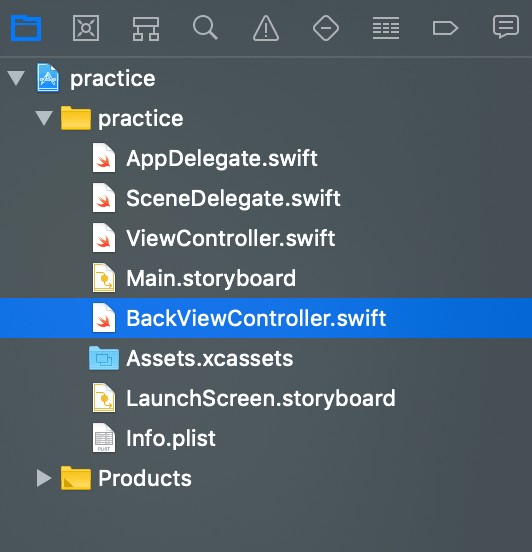The image size is (532, 552).
Task: Show the Report navigator speech bubble icon
Action: (506, 27)
